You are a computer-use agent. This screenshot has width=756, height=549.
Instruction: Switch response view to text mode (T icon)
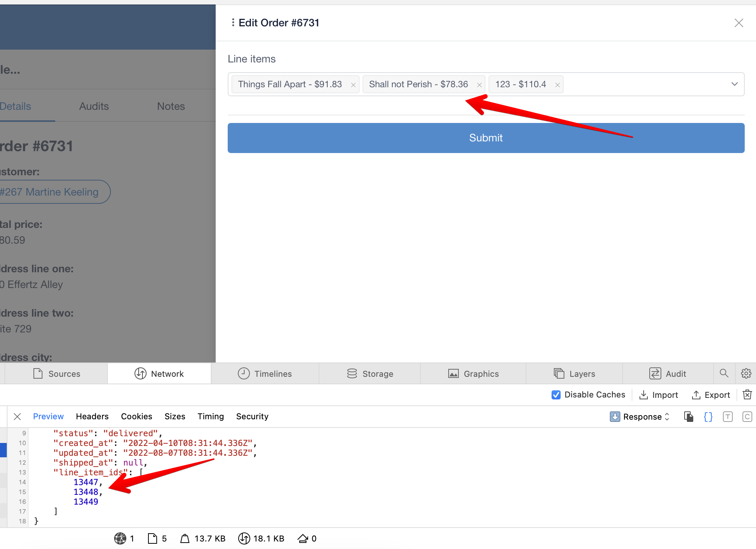(x=728, y=417)
